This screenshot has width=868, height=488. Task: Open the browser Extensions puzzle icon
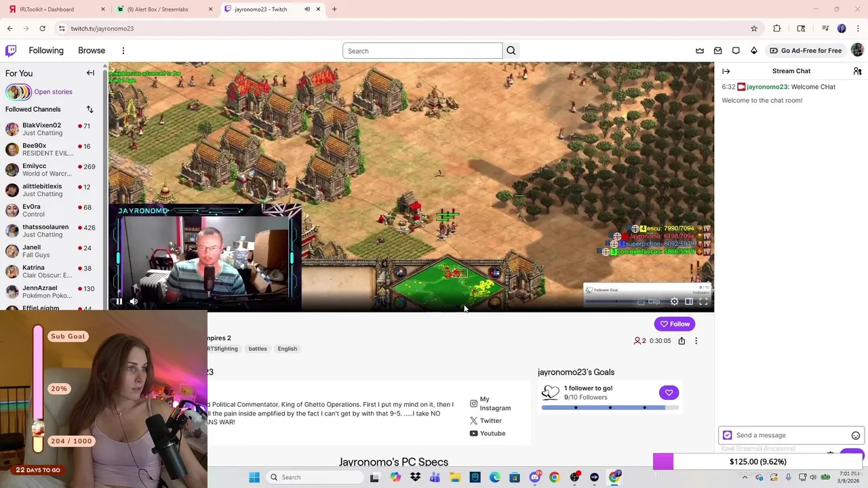tap(777, 28)
